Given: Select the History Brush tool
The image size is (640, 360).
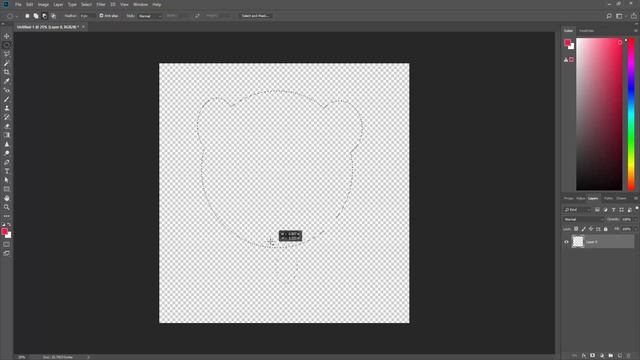Looking at the screenshot, I should pyautogui.click(x=7, y=117).
